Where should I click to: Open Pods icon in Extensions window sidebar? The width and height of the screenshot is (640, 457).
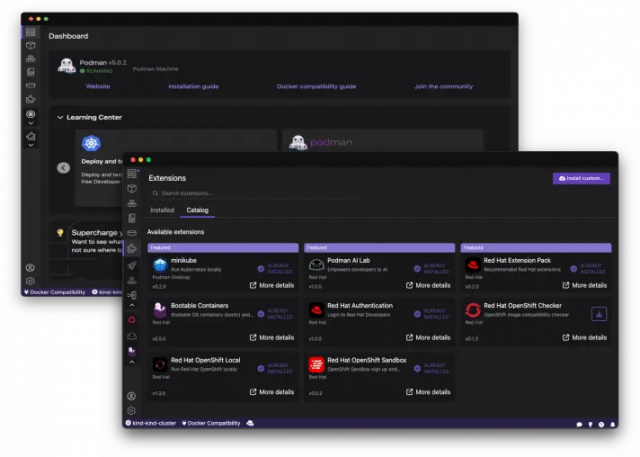[x=132, y=203]
